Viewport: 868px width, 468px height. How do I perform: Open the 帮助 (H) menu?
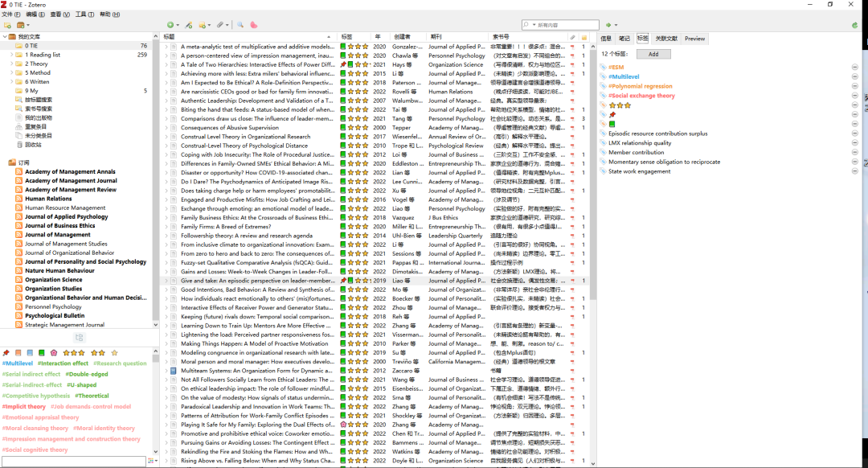pyautogui.click(x=109, y=14)
